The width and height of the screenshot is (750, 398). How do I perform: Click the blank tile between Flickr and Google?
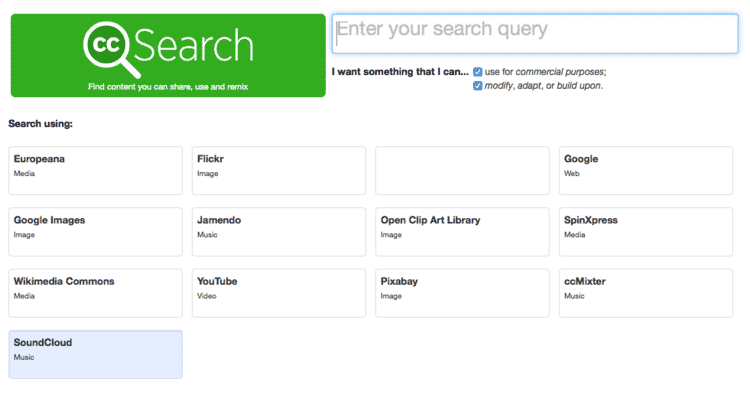(463, 171)
